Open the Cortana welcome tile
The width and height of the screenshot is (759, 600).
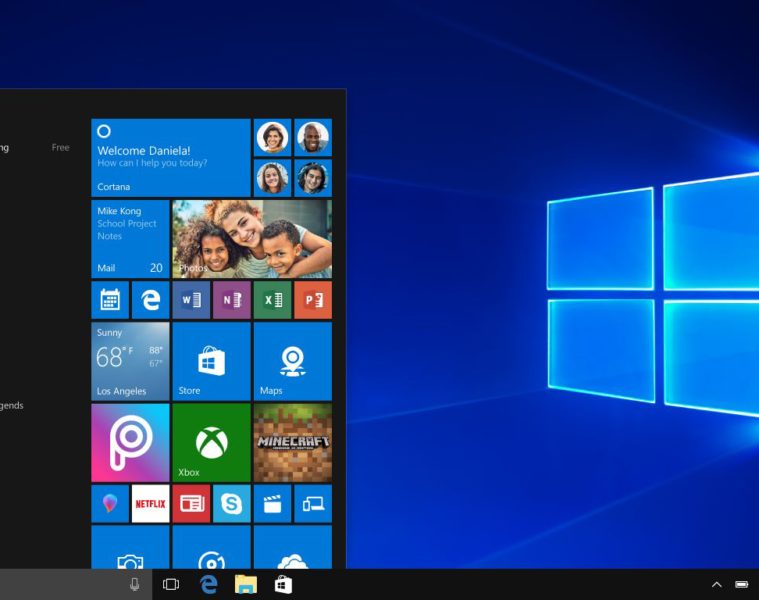tap(170, 157)
